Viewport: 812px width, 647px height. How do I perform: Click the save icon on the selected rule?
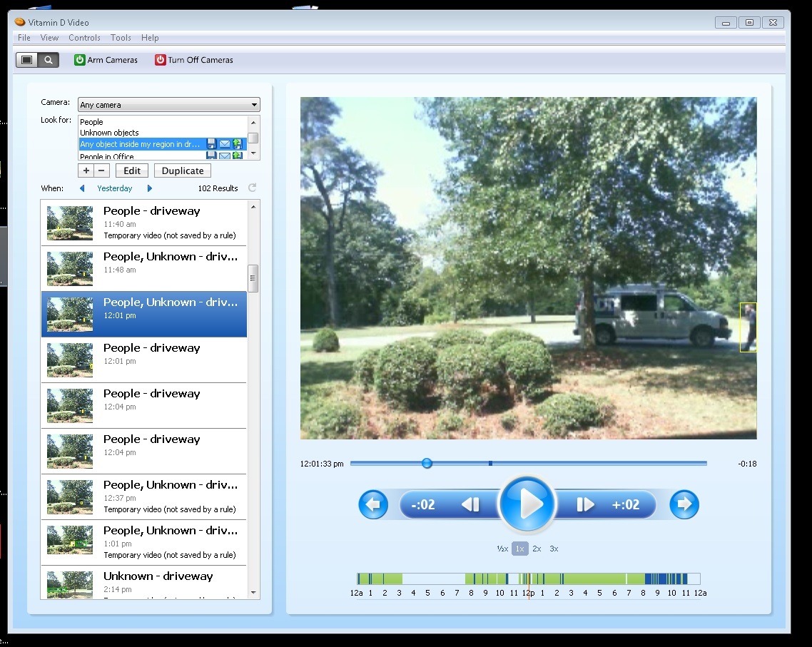[211, 143]
